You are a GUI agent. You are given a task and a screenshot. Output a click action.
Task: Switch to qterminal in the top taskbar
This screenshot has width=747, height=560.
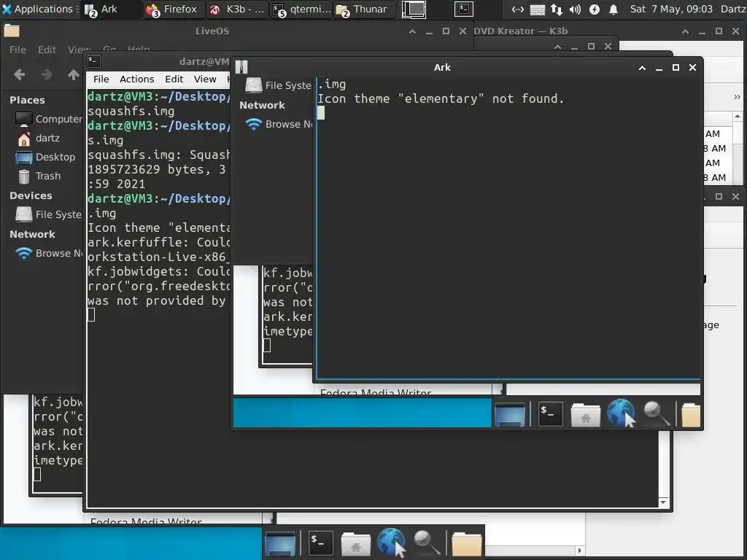(x=301, y=9)
